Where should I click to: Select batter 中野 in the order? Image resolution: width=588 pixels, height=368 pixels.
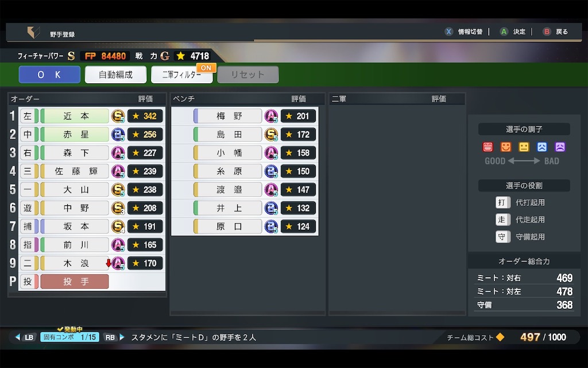pos(75,208)
